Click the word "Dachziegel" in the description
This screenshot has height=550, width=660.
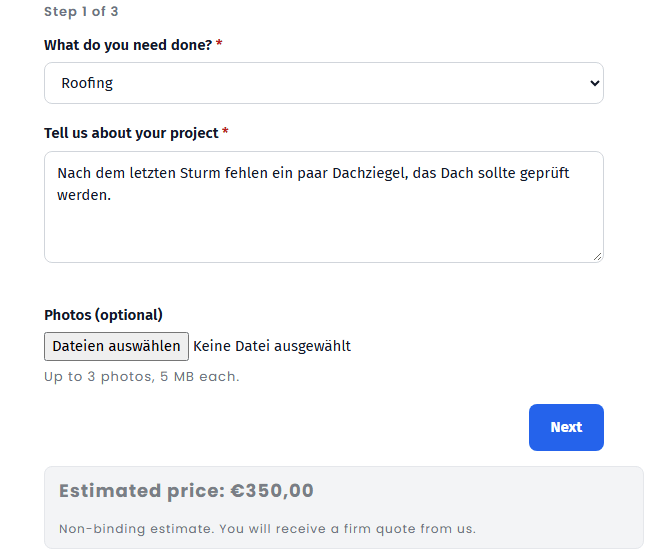(x=368, y=173)
